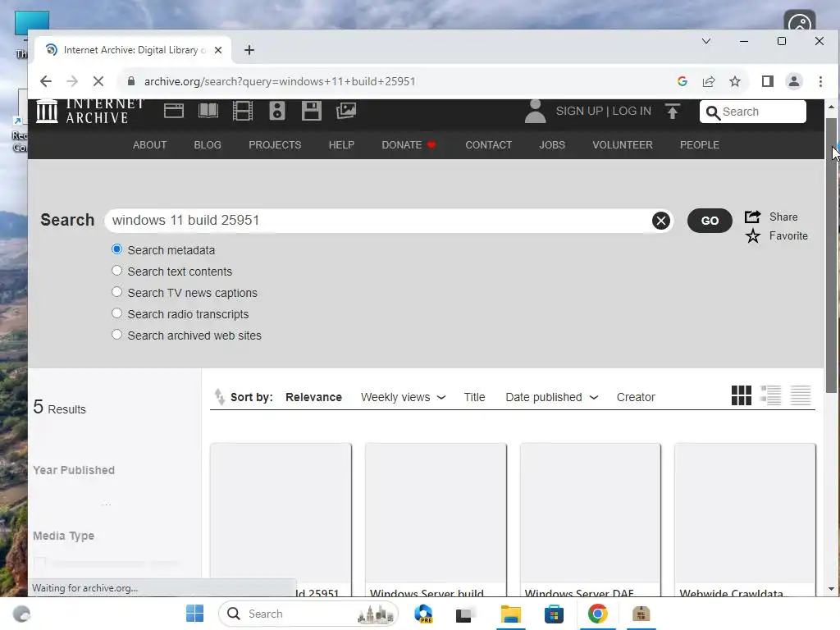Sort results by Title

coord(474,397)
